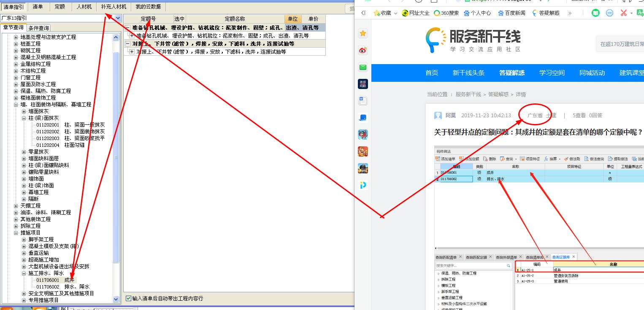Viewport: 644px width, 310px height.
Task: Open the blue chat bubble sidebar icon
Action: [363, 118]
